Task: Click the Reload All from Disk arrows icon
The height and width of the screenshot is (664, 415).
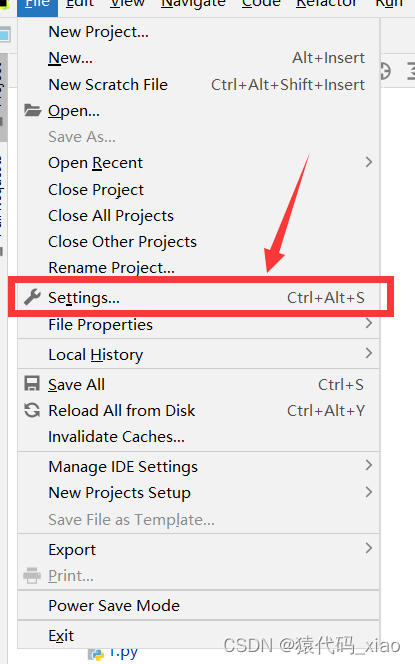Action: [x=32, y=410]
